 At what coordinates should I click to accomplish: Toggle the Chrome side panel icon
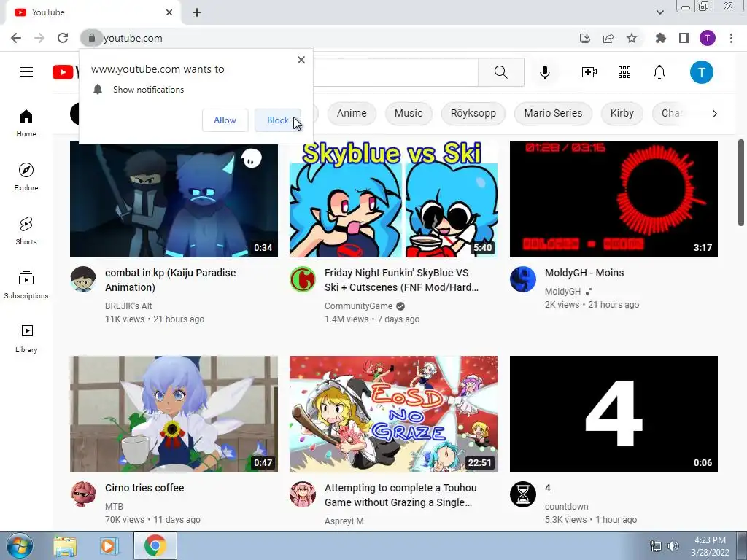pos(684,38)
